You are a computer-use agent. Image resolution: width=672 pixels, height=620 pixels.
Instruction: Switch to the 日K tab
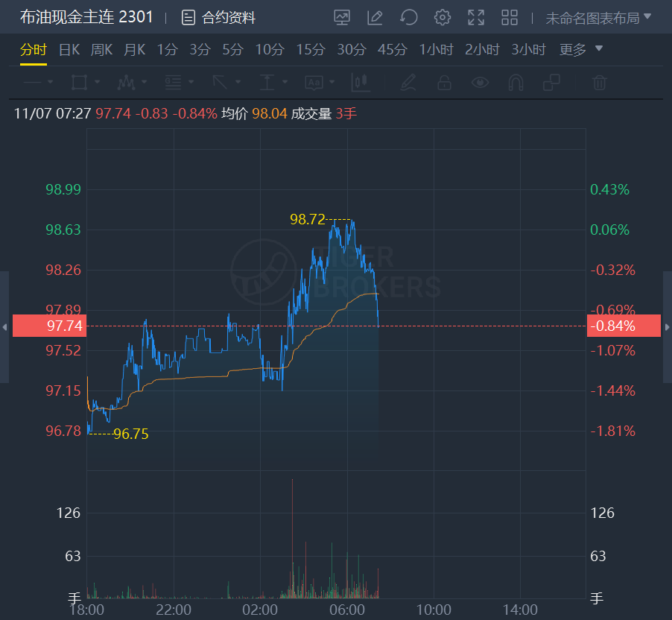pyautogui.click(x=69, y=50)
